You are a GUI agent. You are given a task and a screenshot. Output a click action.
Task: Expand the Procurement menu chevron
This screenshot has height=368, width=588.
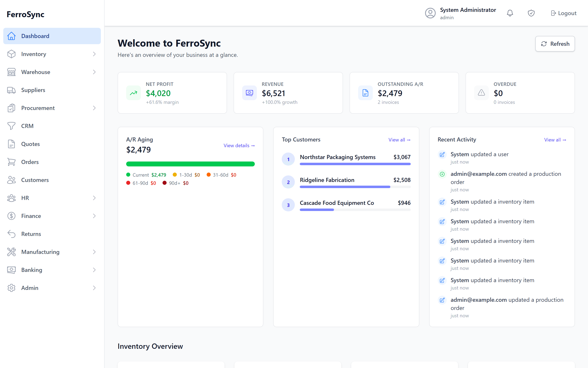[x=94, y=108]
